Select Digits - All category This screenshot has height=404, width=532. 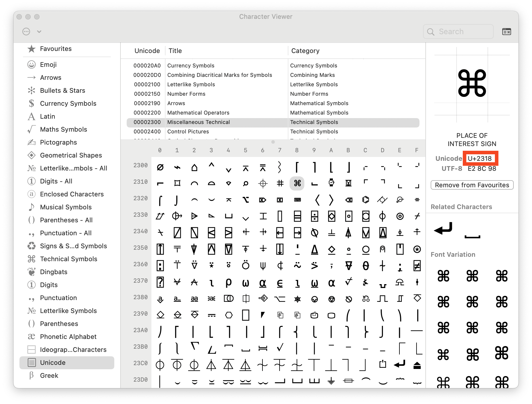(67, 181)
